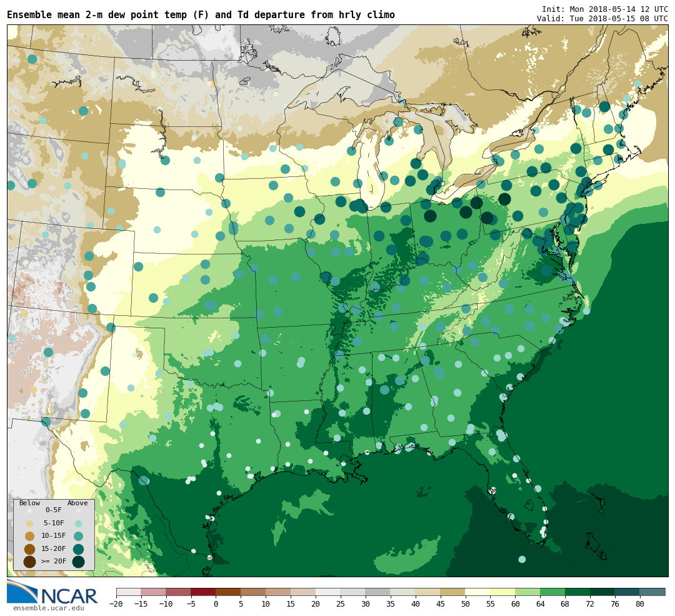Image resolution: width=675 pixels, height=616 pixels.
Task: Select green swatch between 64 and 68
Action: click(x=552, y=592)
